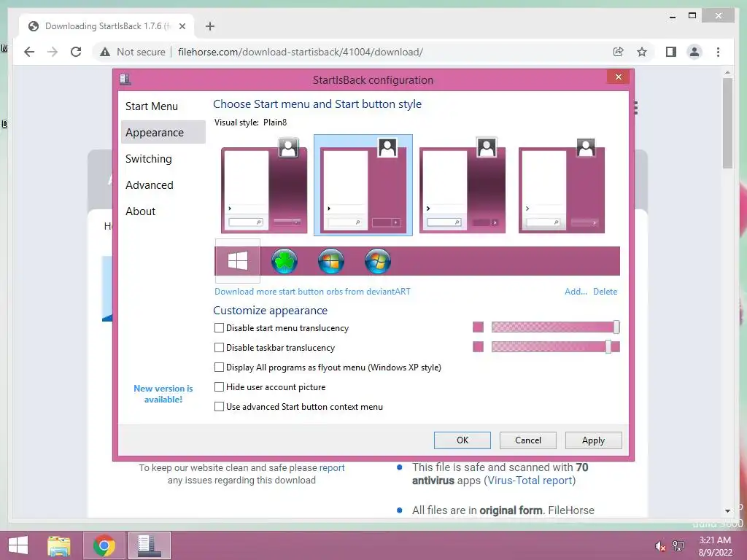Switch to StartIsBack taskbar item
The height and width of the screenshot is (560, 747).
[149, 545]
